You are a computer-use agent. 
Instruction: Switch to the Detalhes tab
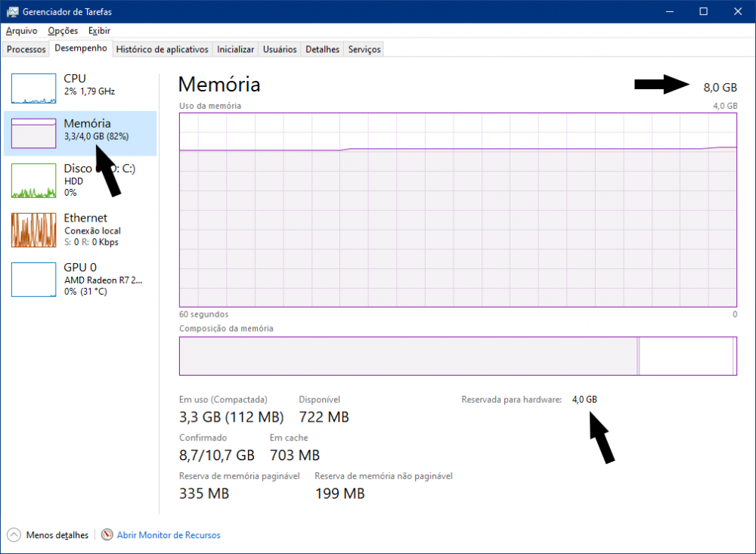point(322,49)
